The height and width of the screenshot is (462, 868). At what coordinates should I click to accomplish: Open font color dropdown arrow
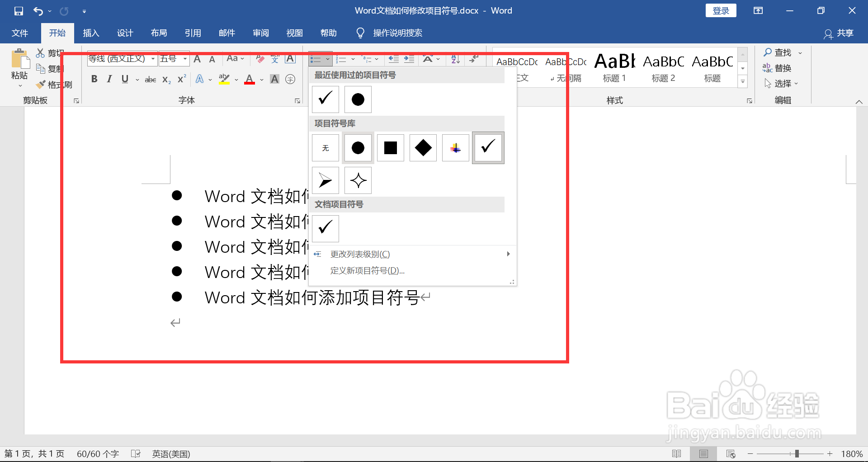[x=262, y=80]
